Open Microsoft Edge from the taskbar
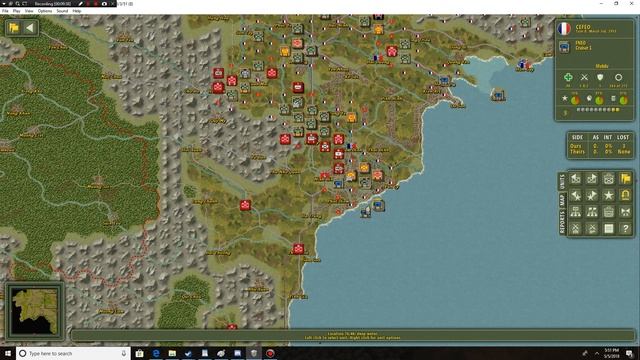 coord(156,353)
